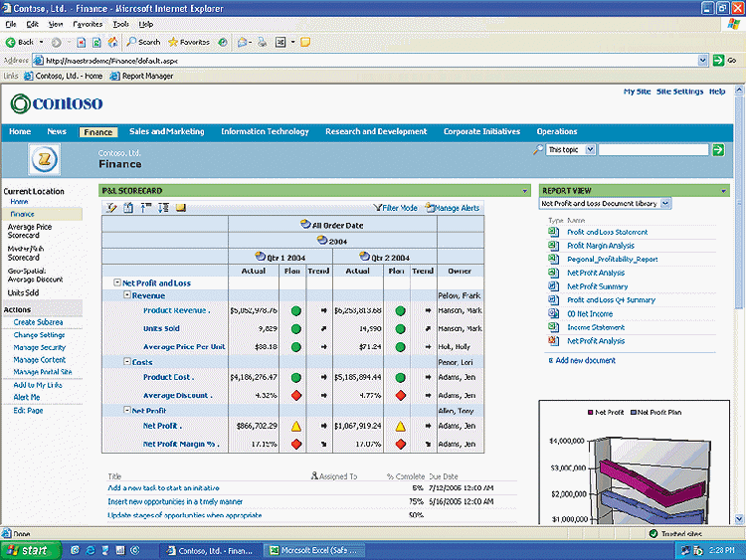Click the blue Net Profit Plan legend swatch

(634, 413)
